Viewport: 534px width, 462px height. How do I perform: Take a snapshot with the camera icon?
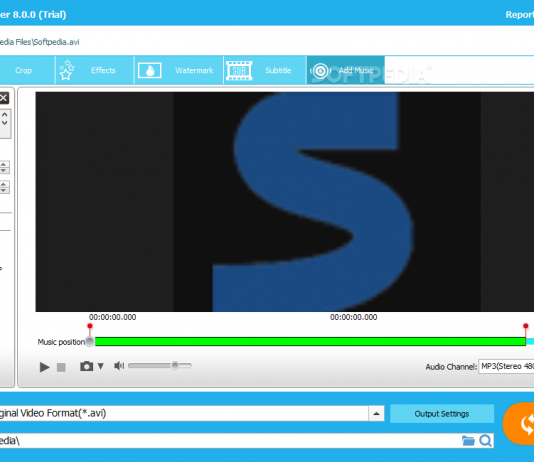click(87, 366)
